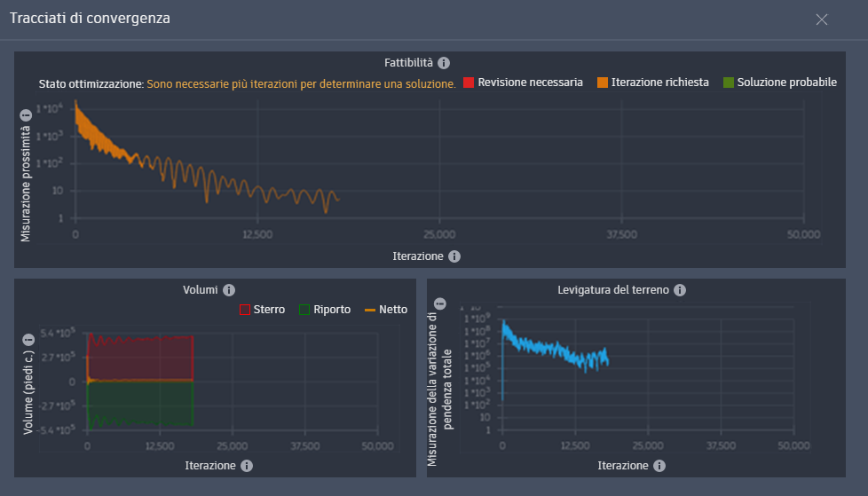Image resolution: width=868 pixels, height=496 pixels.
Task: Collapse the pendenza totale axis toggle
Action: tap(440, 304)
